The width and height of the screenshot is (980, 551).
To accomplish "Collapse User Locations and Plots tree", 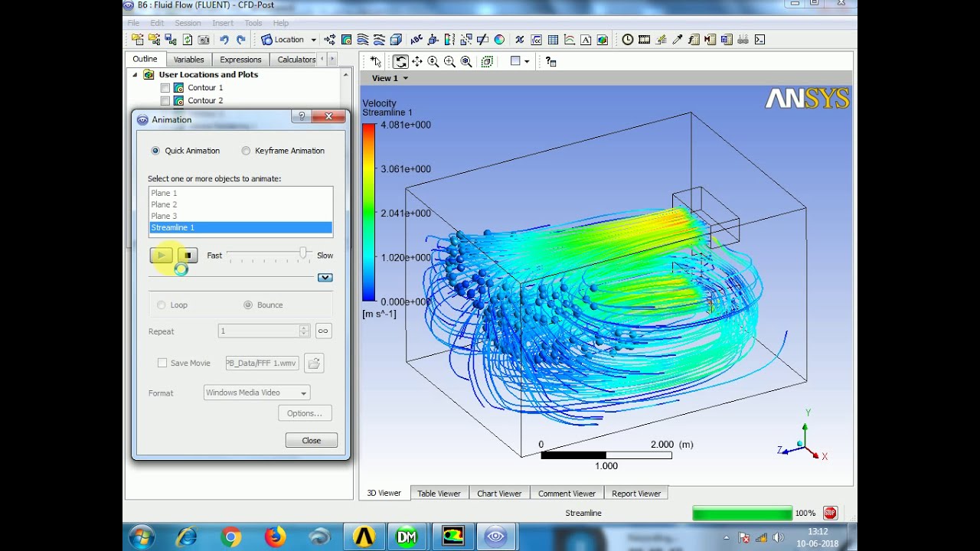I will [135, 75].
